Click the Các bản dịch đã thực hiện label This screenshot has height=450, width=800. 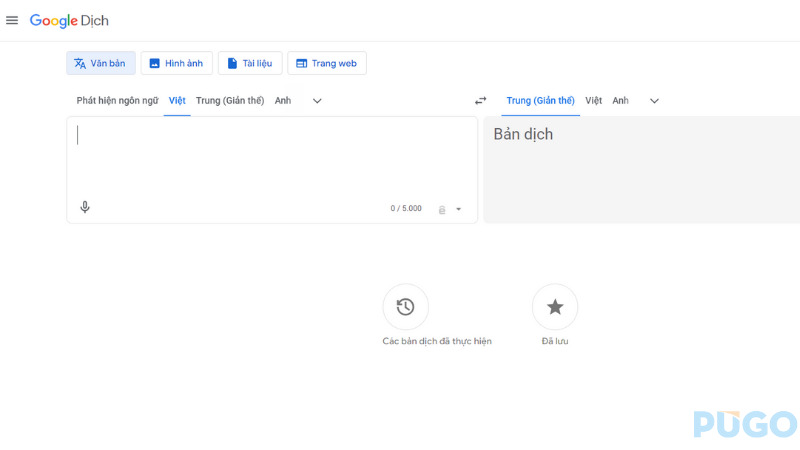(x=437, y=341)
